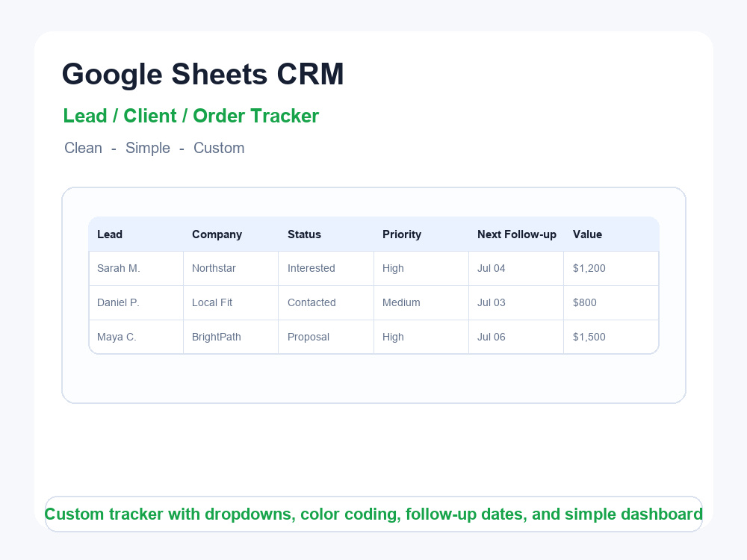Screen dimensions: 747x560
Task: Click the Proposal status cell
Action: [x=326, y=337]
